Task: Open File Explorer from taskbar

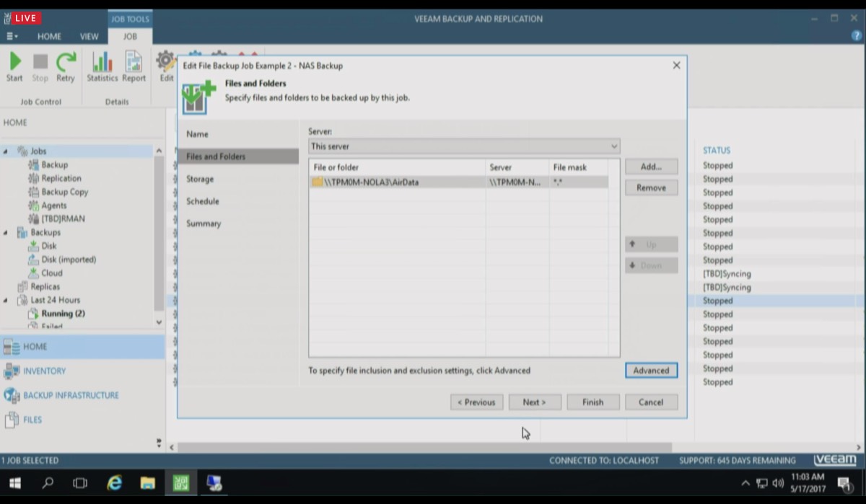Action: [147, 483]
